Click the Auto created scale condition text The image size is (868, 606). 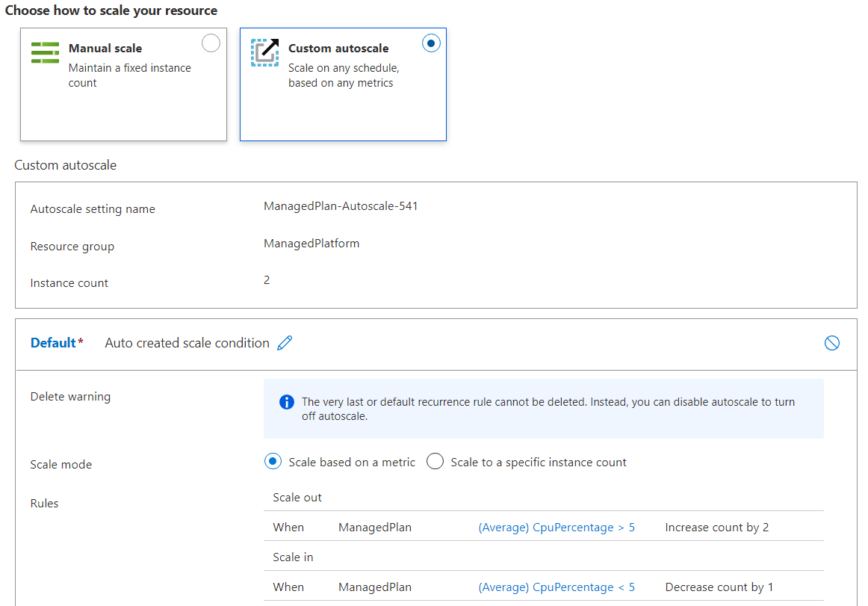pos(187,343)
